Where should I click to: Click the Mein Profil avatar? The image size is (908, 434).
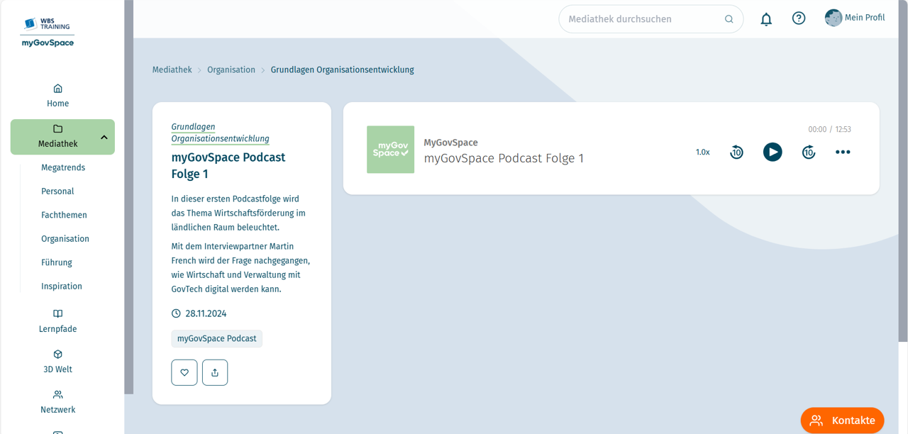tap(833, 17)
